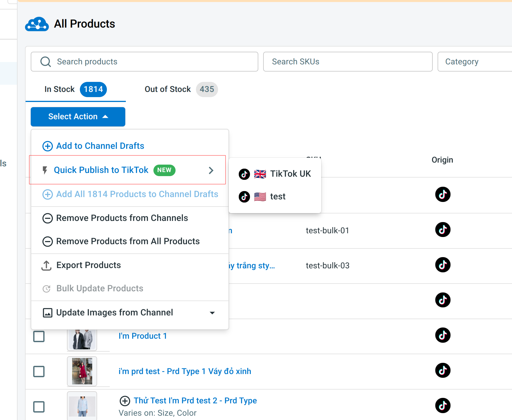Click the I'm Product 1 thumbnail
Screen dimensions: 512x420
[x=82, y=340]
